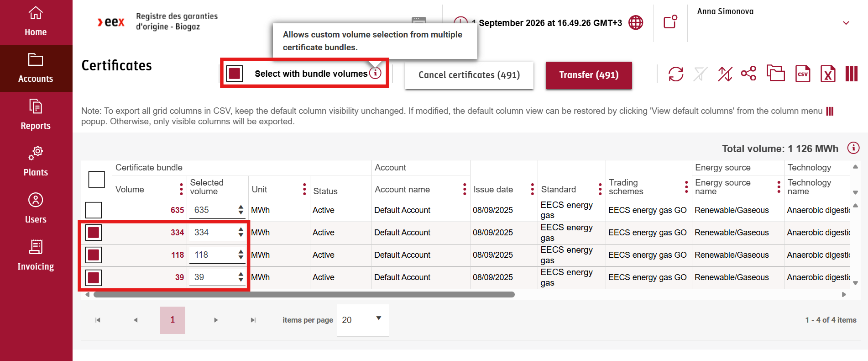Open the Trading schemes column options dots
This screenshot has width=868, height=361.
[686, 186]
